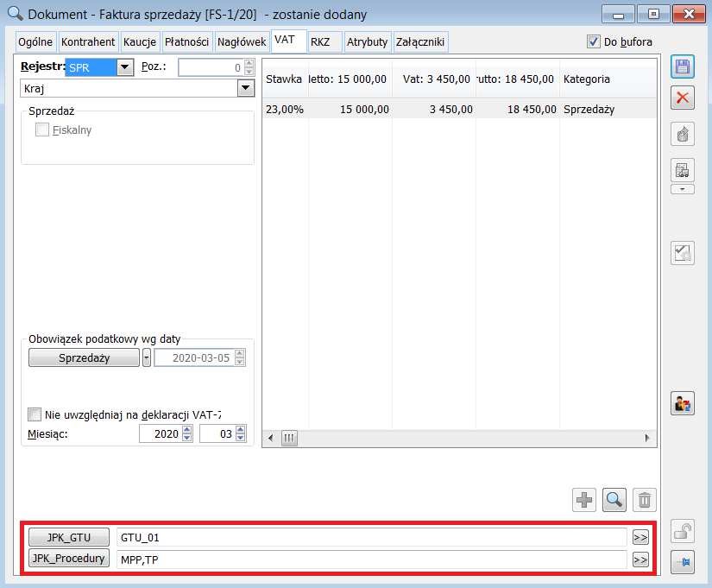Click the Poz. number spinner
The image size is (712, 588).
[x=249, y=67]
